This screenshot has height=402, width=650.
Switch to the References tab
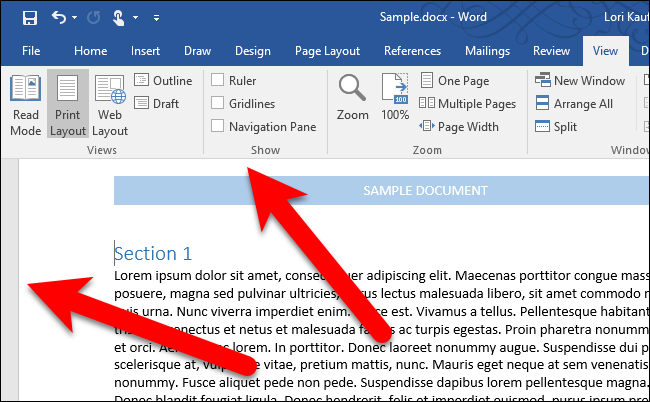tap(412, 51)
